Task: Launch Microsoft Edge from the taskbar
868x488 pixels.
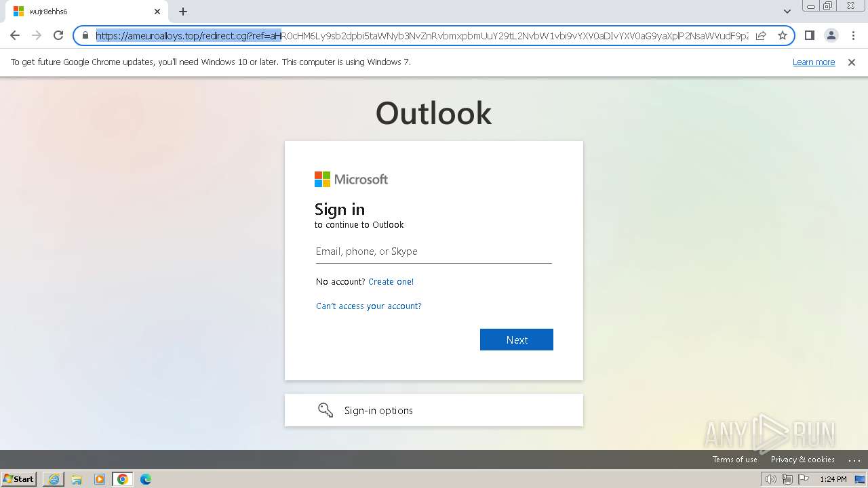Action: (146, 479)
